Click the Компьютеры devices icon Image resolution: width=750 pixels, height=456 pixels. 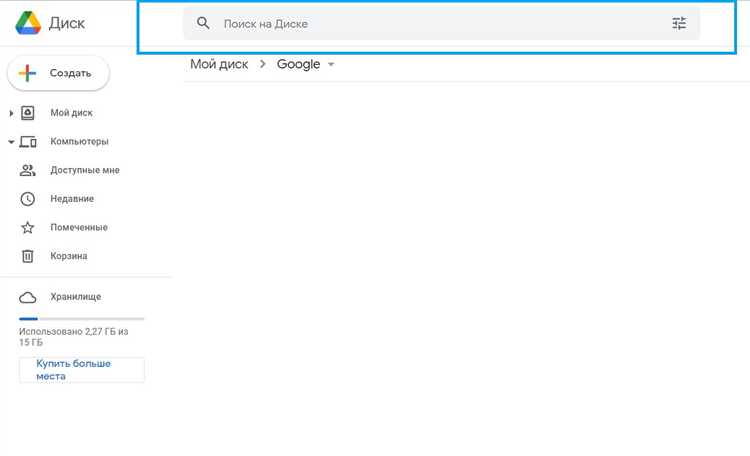point(28,142)
